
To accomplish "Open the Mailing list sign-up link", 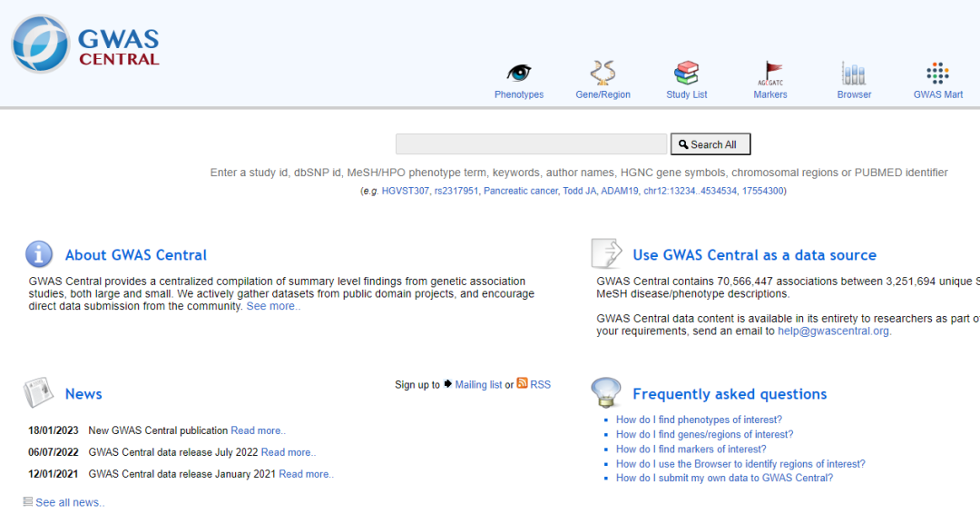I will (x=478, y=385).
